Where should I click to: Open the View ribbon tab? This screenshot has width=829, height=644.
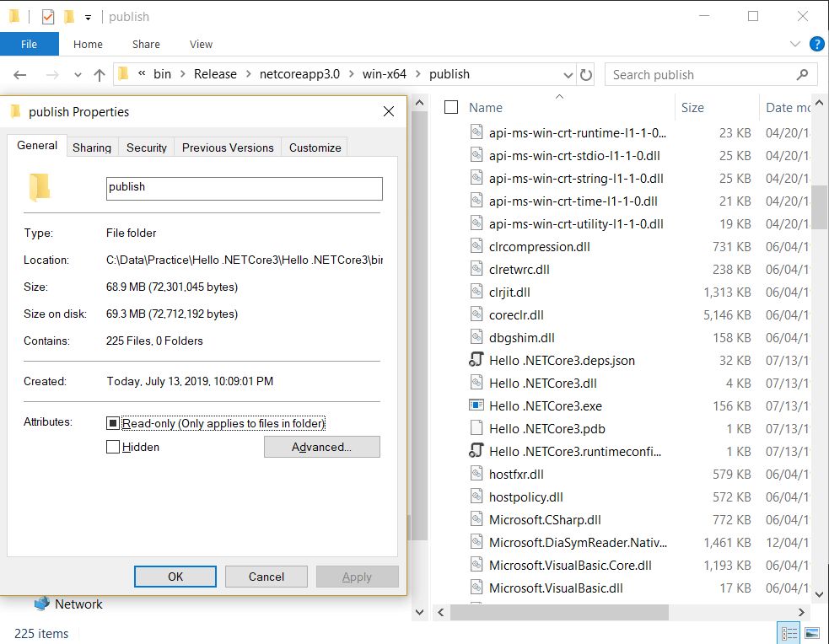pyautogui.click(x=201, y=44)
